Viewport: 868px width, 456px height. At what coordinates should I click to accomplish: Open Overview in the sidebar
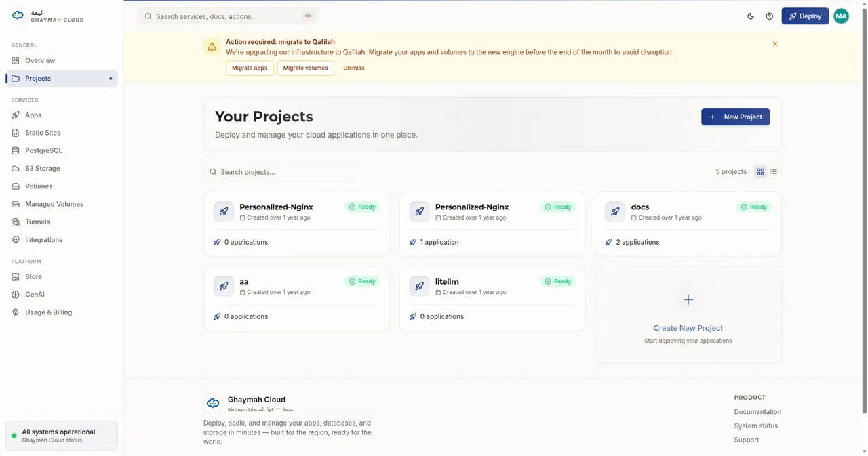[x=62, y=60]
